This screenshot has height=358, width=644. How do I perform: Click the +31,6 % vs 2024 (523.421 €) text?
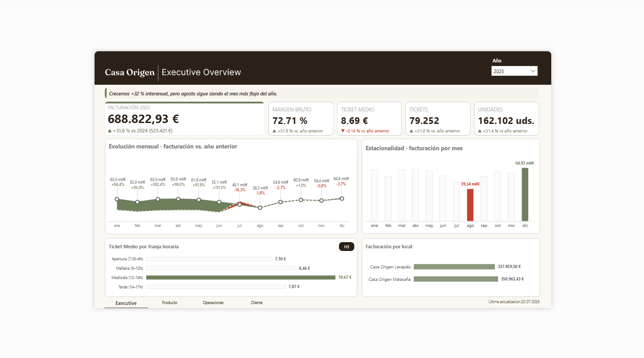point(140,131)
